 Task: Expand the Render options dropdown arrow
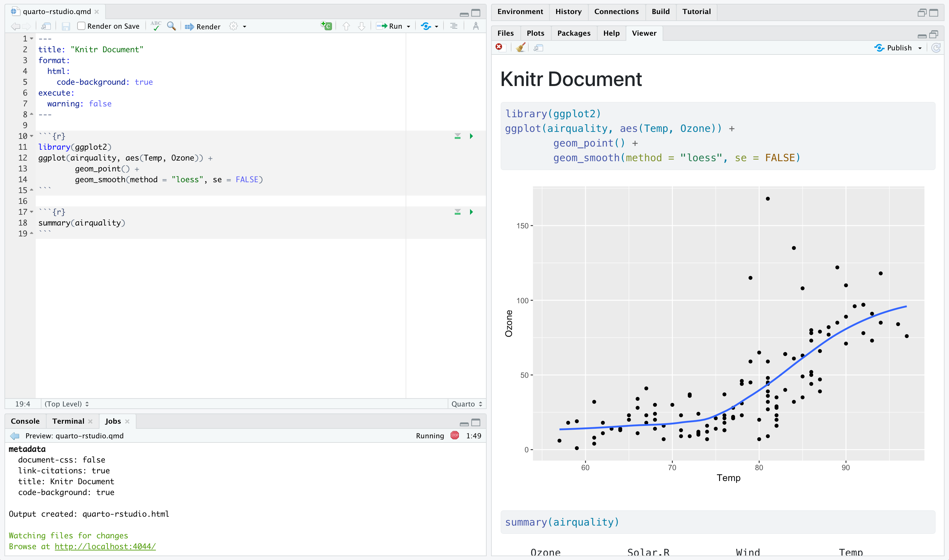pyautogui.click(x=246, y=27)
